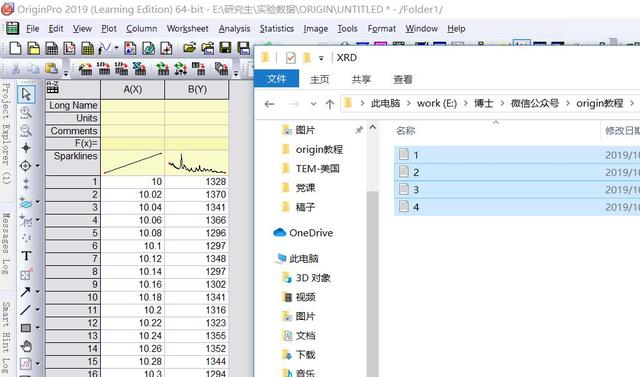640x377 pixels.
Task: Select the Zoom In magnifier tool
Action: pyautogui.click(x=26, y=112)
